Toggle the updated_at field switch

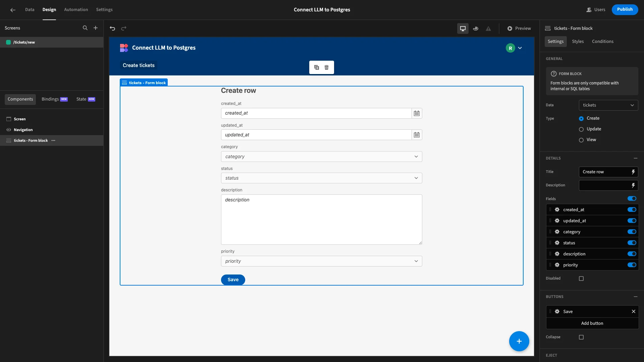tap(632, 221)
